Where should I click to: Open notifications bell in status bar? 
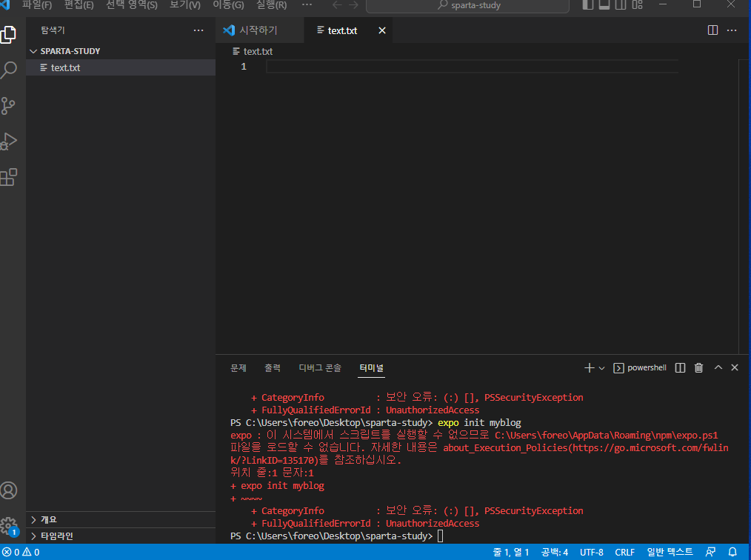[732, 552]
